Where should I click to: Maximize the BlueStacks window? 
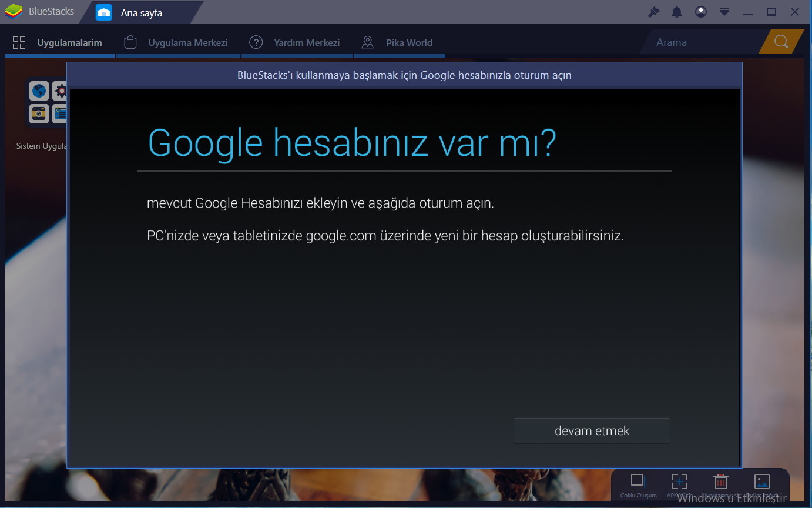pos(771,12)
